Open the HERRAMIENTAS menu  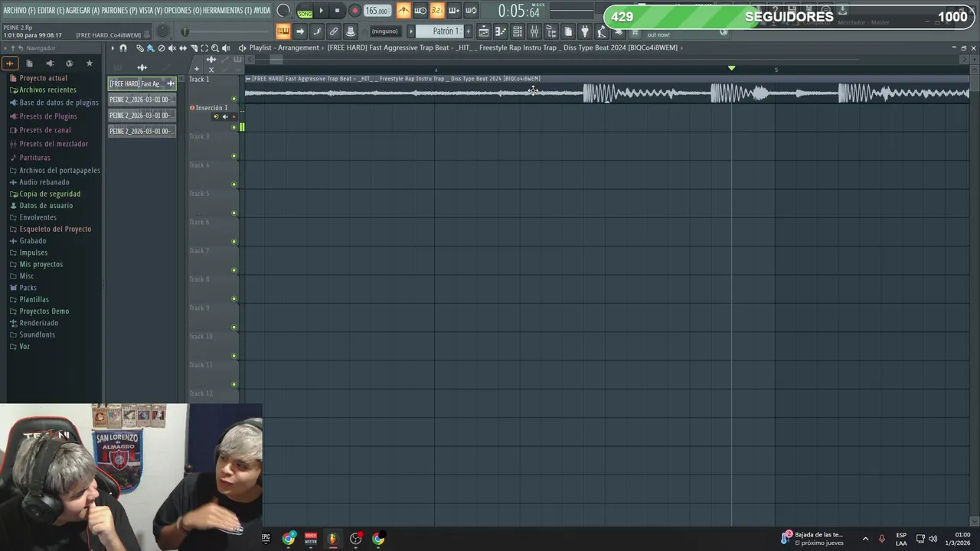pyautogui.click(x=227, y=11)
